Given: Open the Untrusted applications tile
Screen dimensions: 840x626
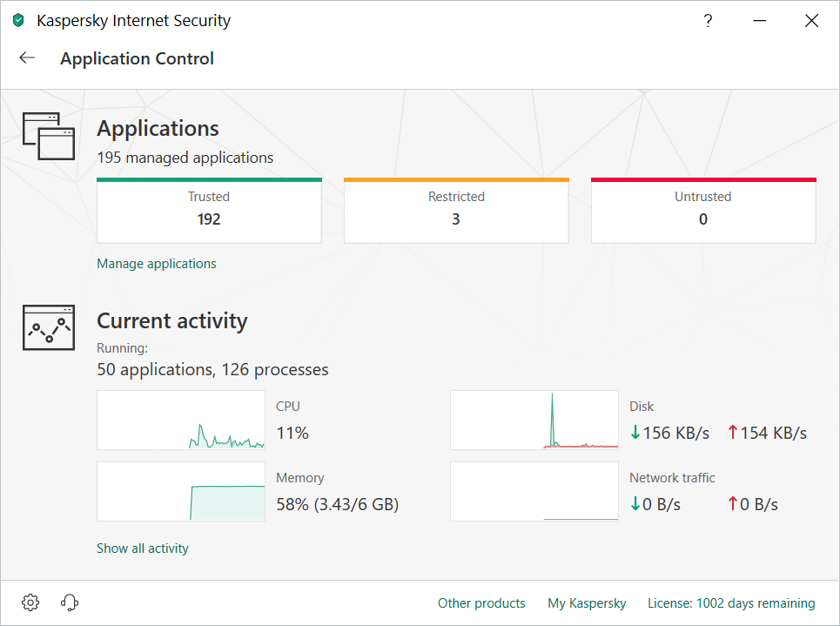Looking at the screenshot, I should click(703, 211).
